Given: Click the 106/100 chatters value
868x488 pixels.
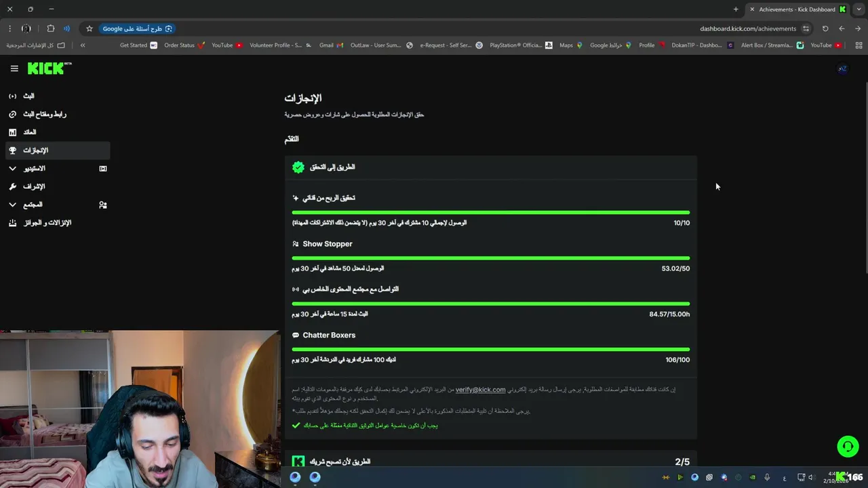Looking at the screenshot, I should pyautogui.click(x=677, y=360).
